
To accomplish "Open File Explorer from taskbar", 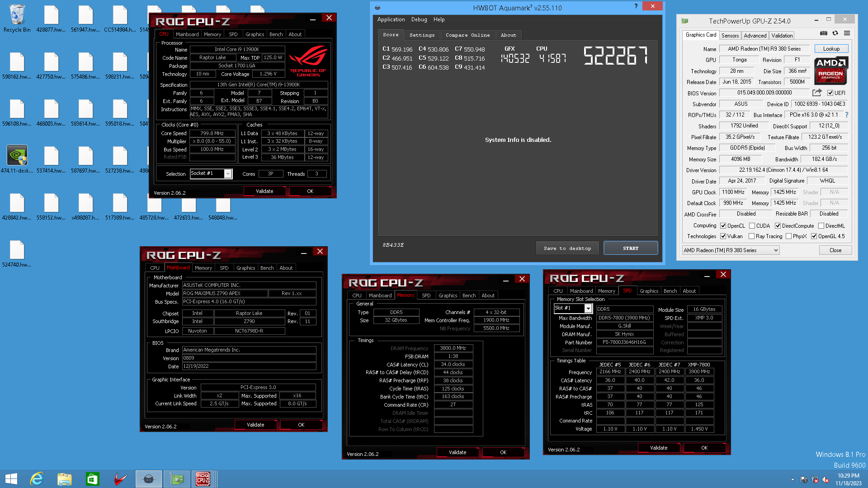I will 64,479.
